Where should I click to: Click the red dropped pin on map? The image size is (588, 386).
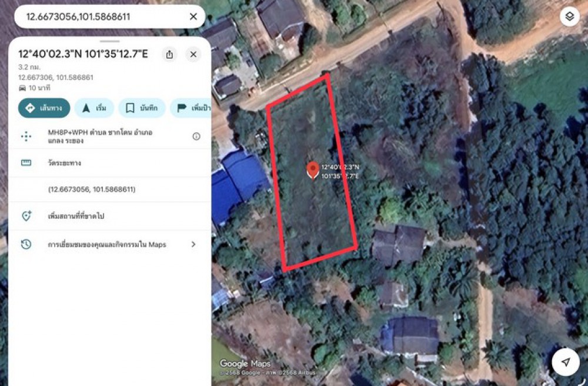click(313, 170)
